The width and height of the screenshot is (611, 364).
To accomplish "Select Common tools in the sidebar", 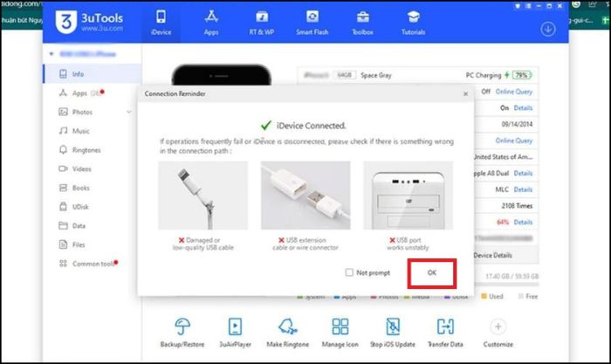I will (92, 264).
